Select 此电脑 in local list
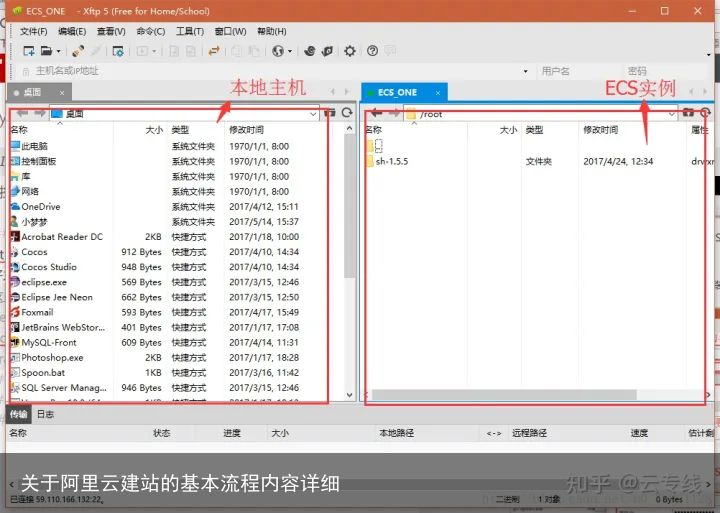The width and height of the screenshot is (720, 513). tap(28, 146)
